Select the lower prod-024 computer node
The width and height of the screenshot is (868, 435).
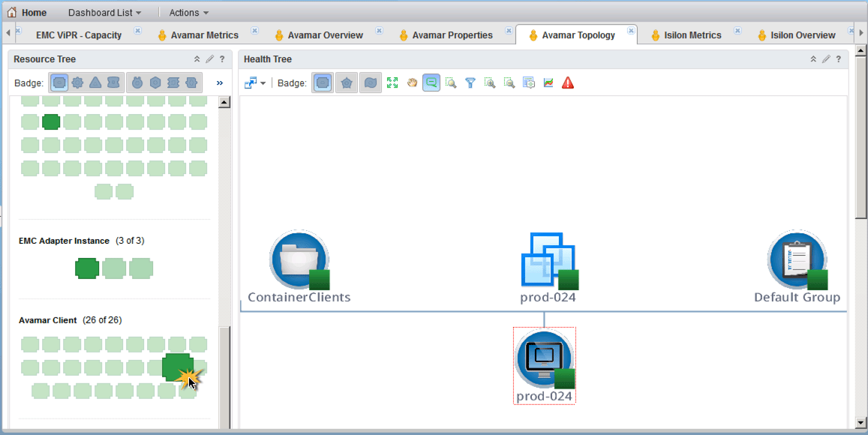tap(545, 366)
